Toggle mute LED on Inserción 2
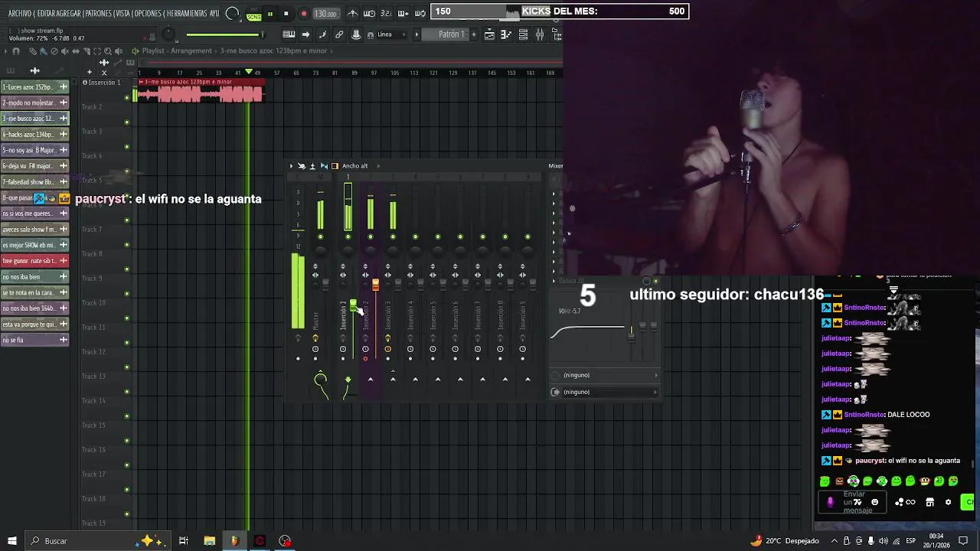The image size is (980, 551). (x=371, y=236)
